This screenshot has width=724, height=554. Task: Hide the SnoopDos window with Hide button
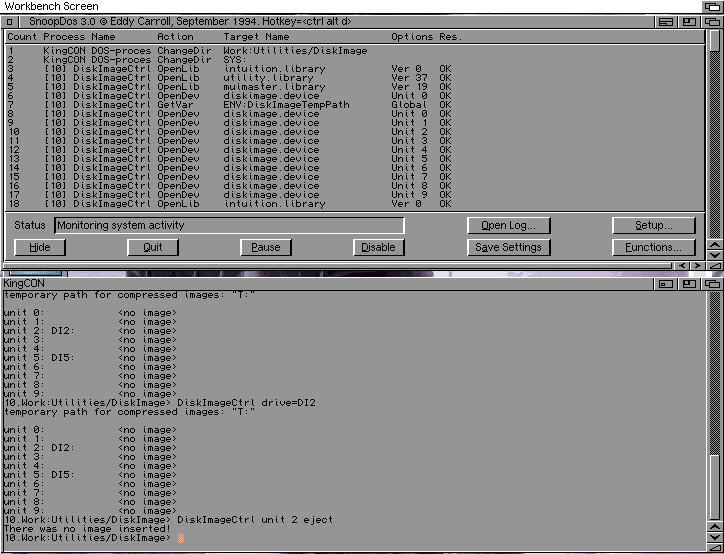(40, 247)
